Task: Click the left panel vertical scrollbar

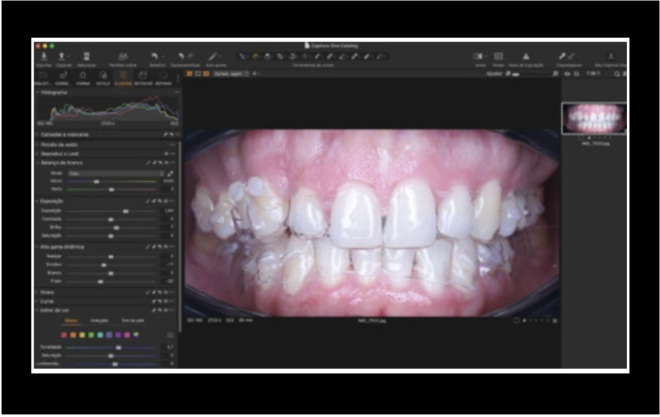Action: tap(181, 236)
